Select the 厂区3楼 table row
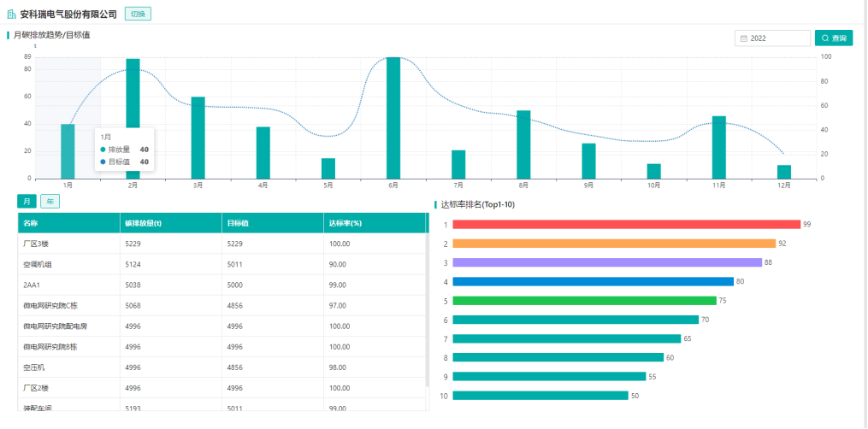Image resolution: width=868 pixels, height=429 pixels. pos(221,244)
